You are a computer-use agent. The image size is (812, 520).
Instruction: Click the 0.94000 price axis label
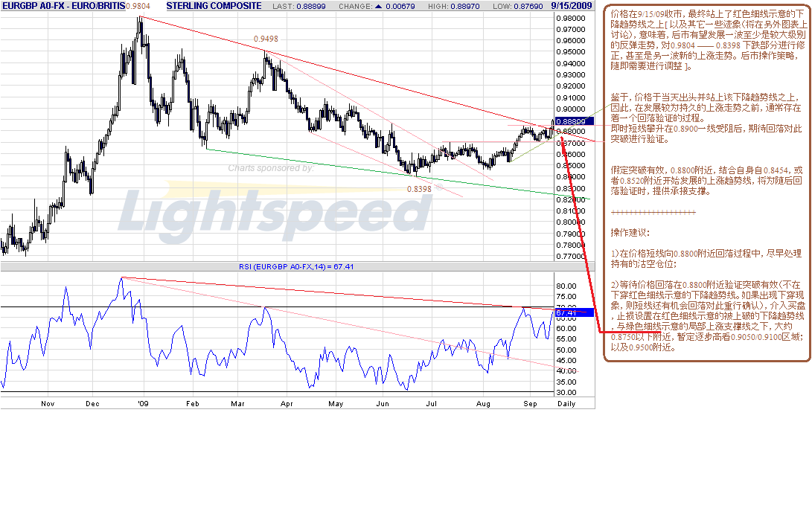(571, 64)
